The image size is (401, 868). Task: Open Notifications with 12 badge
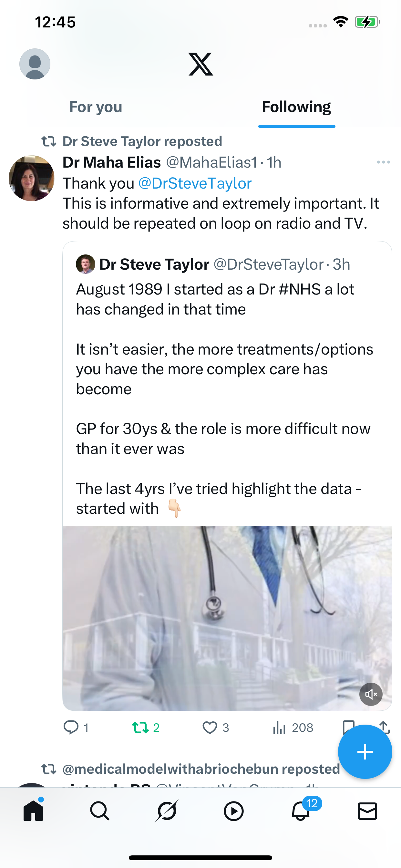300,811
